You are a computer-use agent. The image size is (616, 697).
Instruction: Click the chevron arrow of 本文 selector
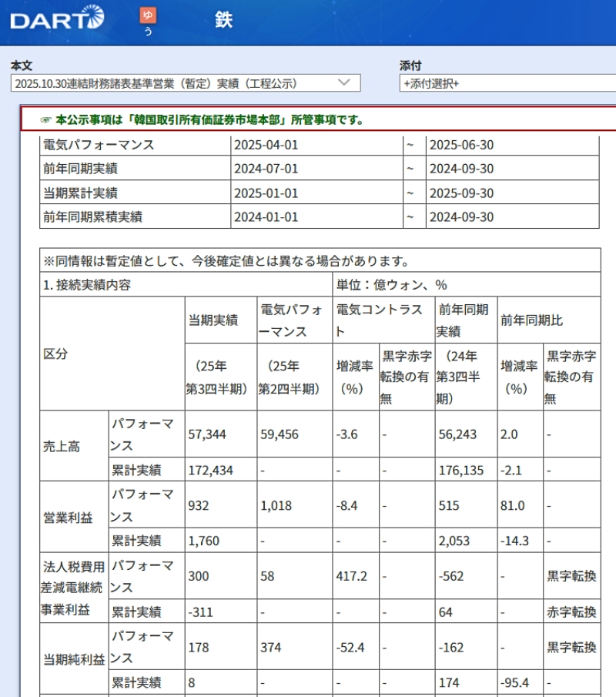(x=344, y=83)
